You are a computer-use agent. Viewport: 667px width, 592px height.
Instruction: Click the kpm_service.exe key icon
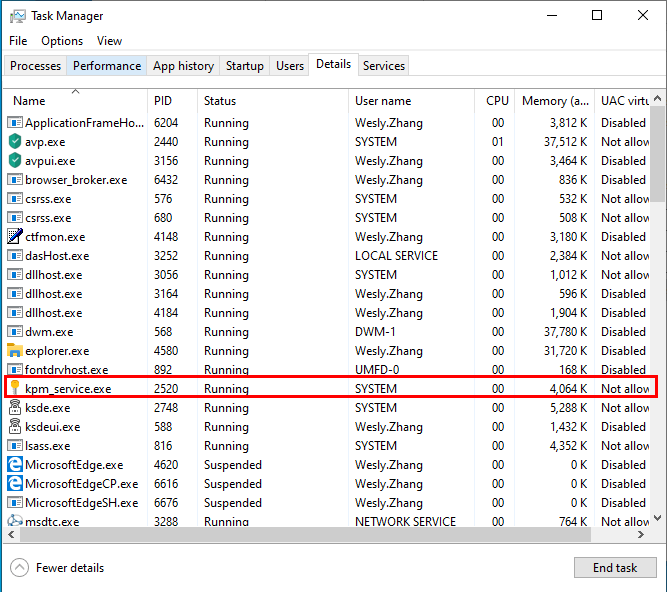pyautogui.click(x=15, y=389)
